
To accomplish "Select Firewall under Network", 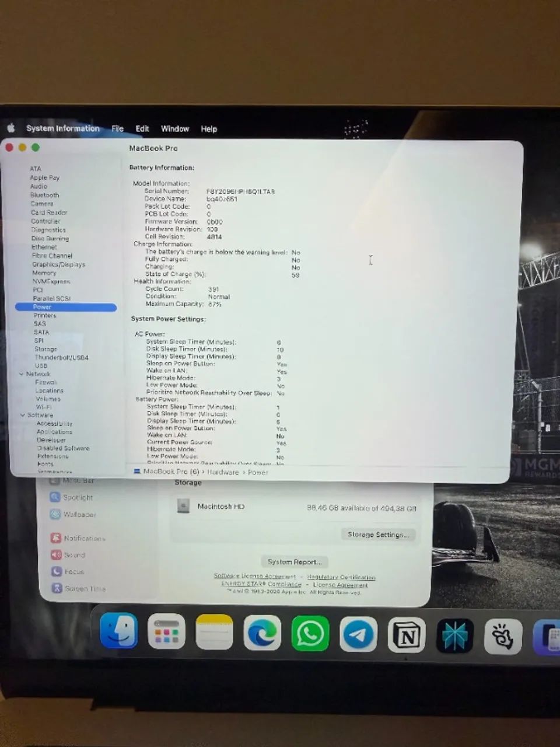I will tap(46, 382).
